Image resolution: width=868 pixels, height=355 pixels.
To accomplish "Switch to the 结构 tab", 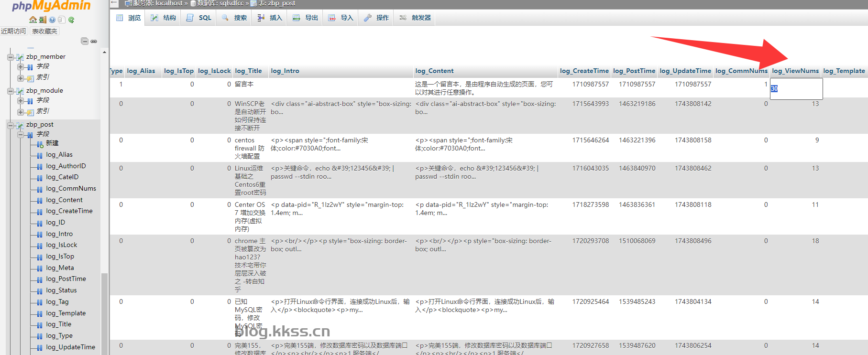I will (x=164, y=18).
